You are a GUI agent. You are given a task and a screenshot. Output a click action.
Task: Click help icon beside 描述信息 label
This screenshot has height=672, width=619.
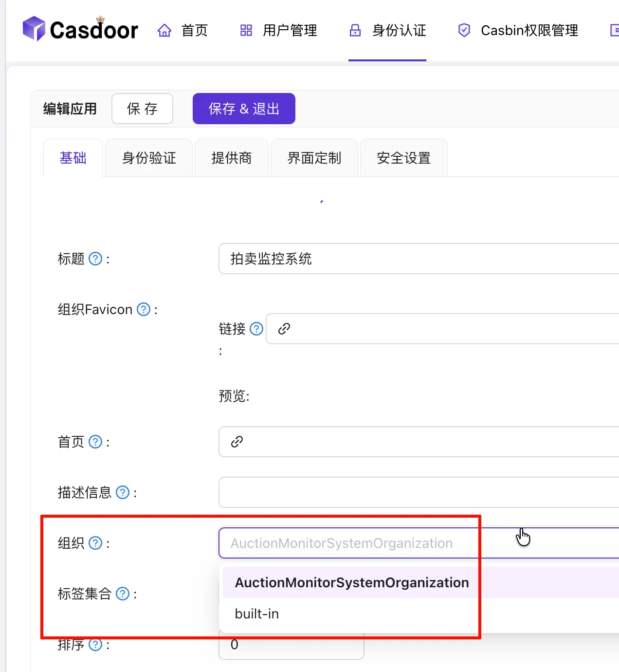point(123,492)
